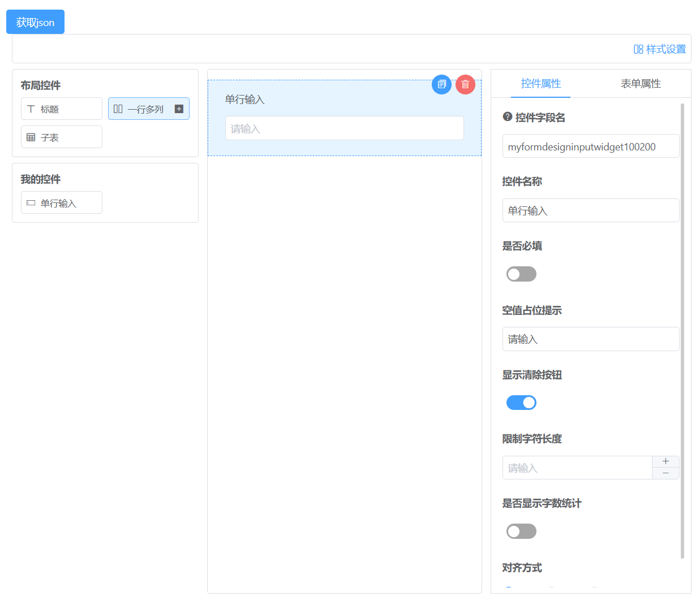
Task: Copy the selected 单行输入 widget
Action: pyautogui.click(x=441, y=84)
